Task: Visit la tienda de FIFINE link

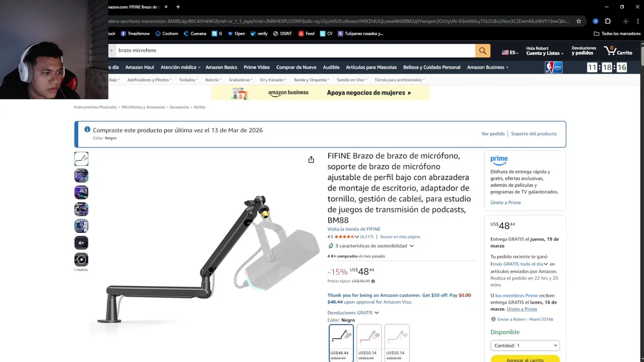Action: click(354, 229)
